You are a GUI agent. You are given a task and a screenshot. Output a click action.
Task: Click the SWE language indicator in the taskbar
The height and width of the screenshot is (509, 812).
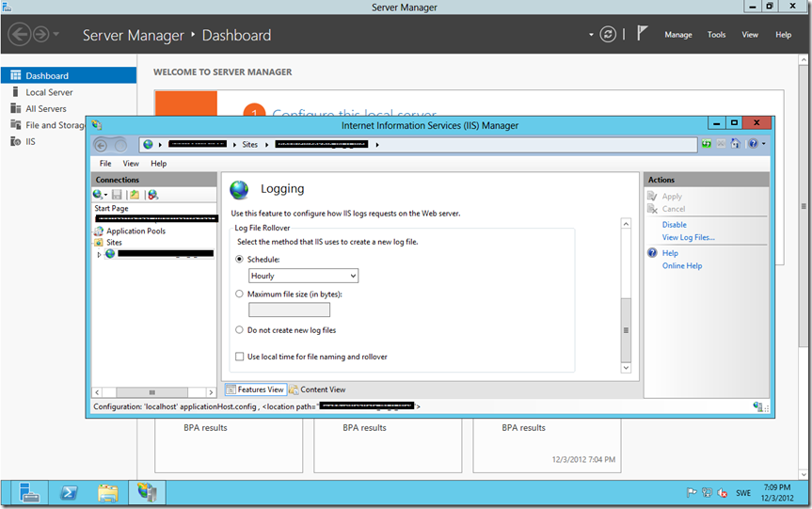743,493
